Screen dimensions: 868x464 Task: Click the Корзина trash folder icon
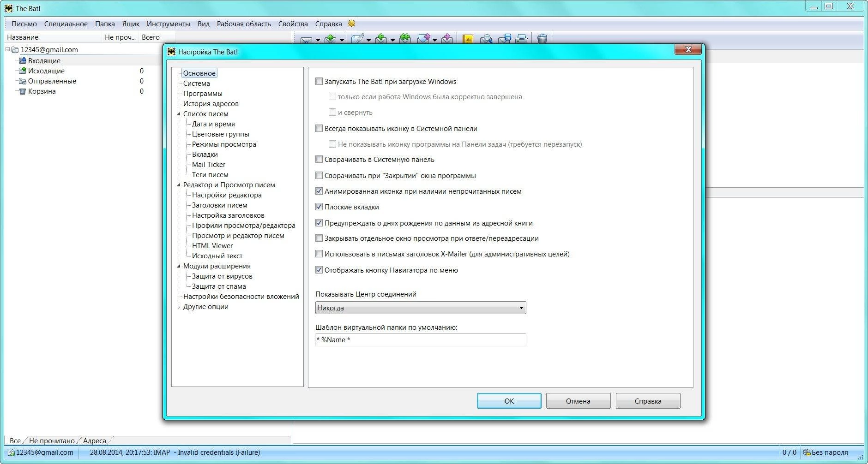pos(22,91)
